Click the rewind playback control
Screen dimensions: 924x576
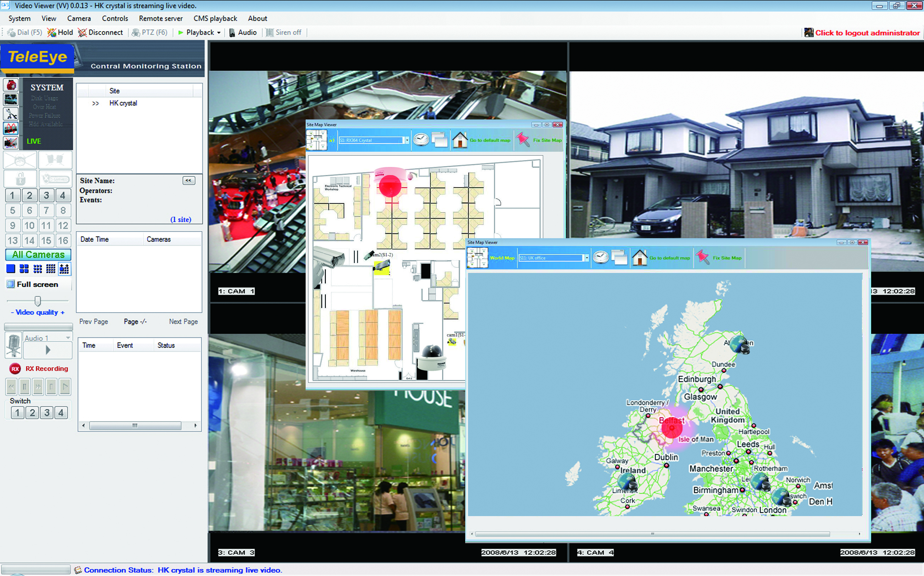click(x=11, y=387)
